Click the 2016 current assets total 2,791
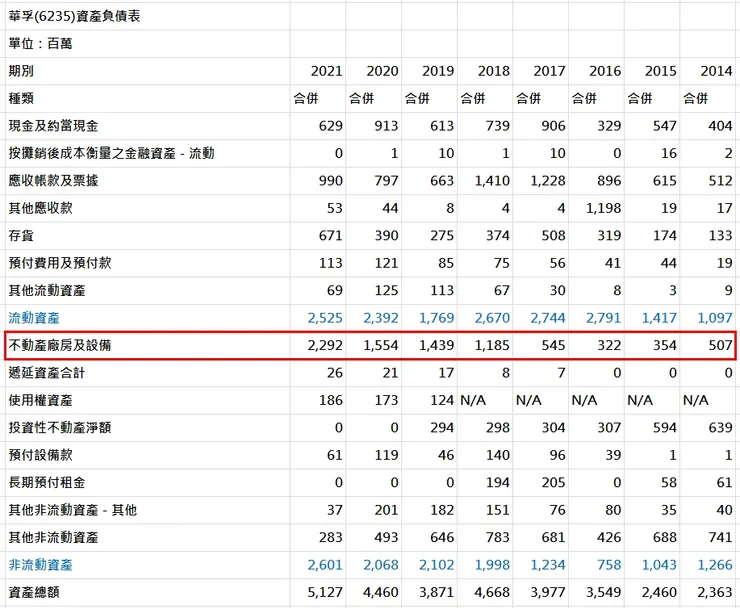Viewport: 740px width, 608px height. (x=604, y=318)
